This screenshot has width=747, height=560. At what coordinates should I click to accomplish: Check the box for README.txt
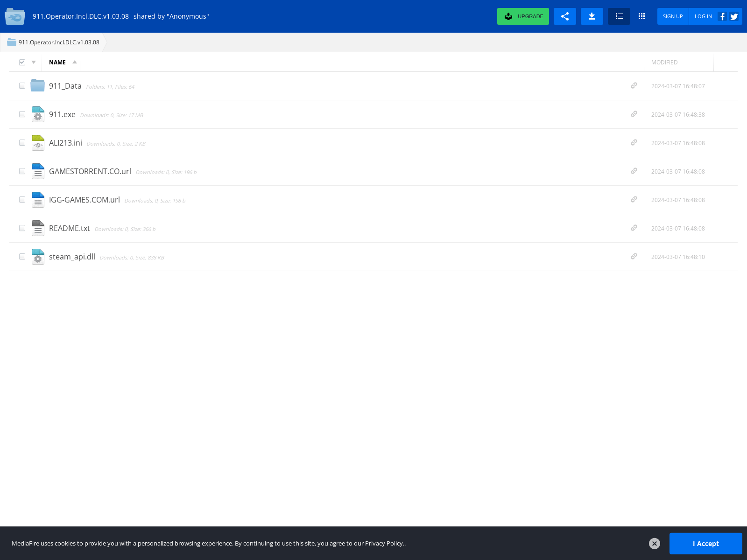tap(22, 228)
